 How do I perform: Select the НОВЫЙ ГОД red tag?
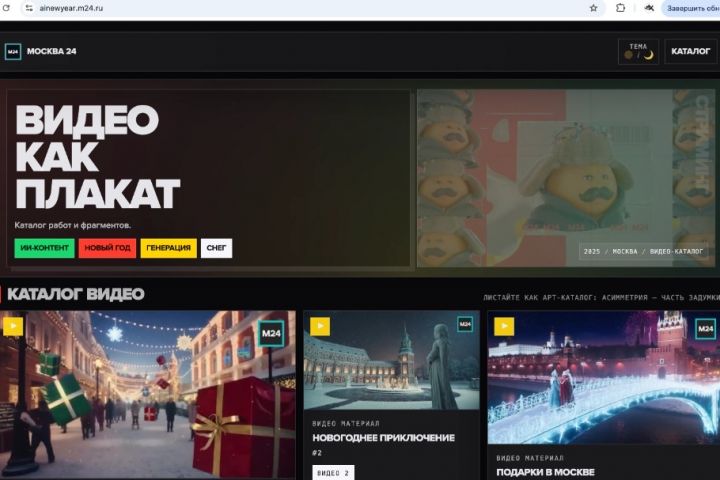pos(107,248)
